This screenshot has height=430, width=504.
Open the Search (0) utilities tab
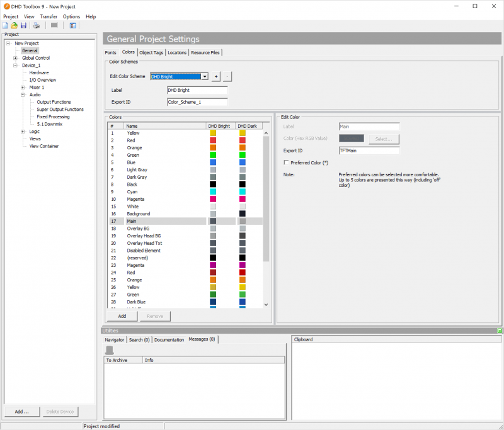[x=139, y=340]
